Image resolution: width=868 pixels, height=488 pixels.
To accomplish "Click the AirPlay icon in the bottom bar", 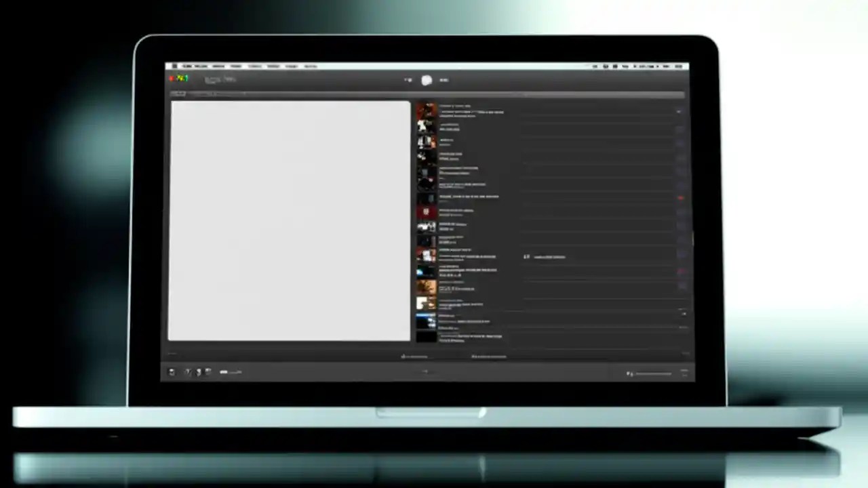I will point(172,371).
